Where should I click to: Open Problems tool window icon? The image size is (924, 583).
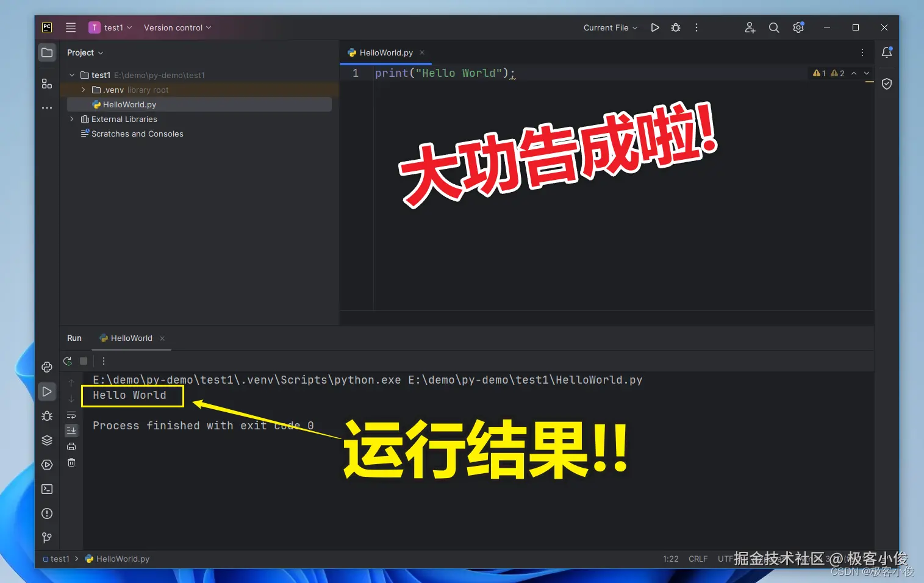(47, 513)
